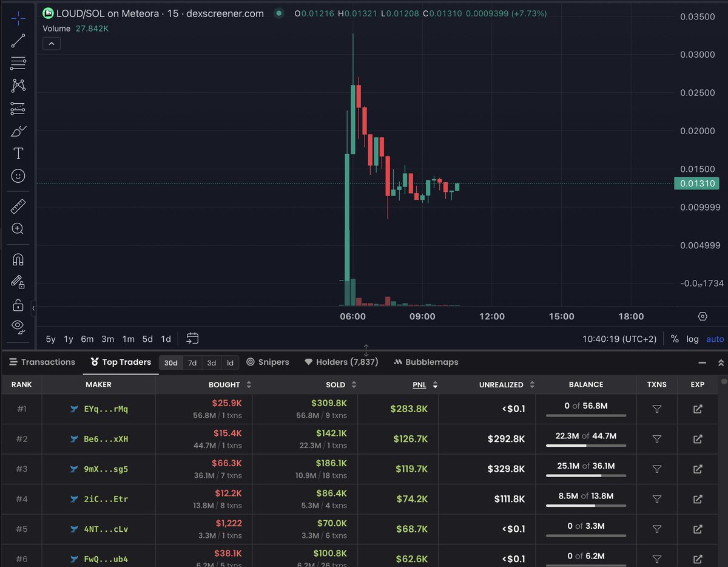
Task: Select the 30d top traders period
Action: coord(171,362)
